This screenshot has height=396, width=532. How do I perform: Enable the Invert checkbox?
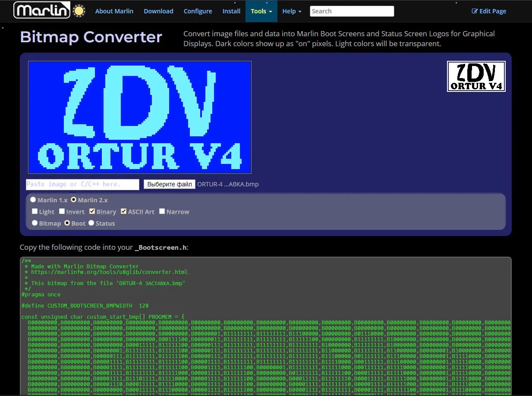tap(62, 211)
